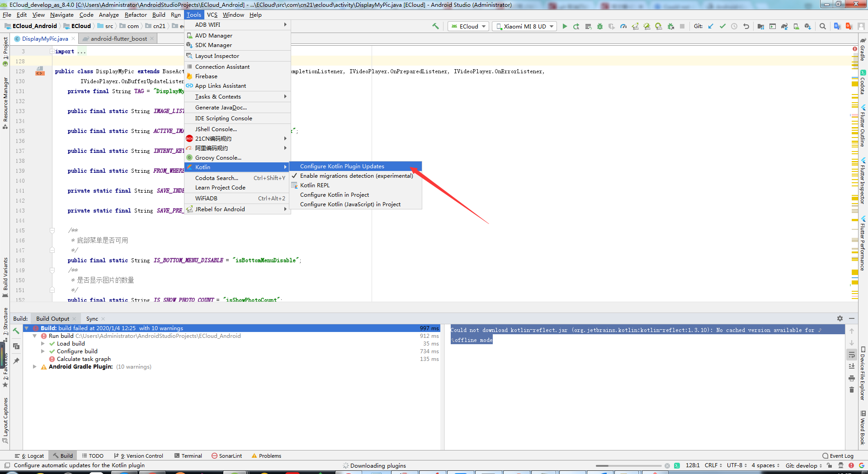Click the Git Commit green checkmark

pos(722,26)
